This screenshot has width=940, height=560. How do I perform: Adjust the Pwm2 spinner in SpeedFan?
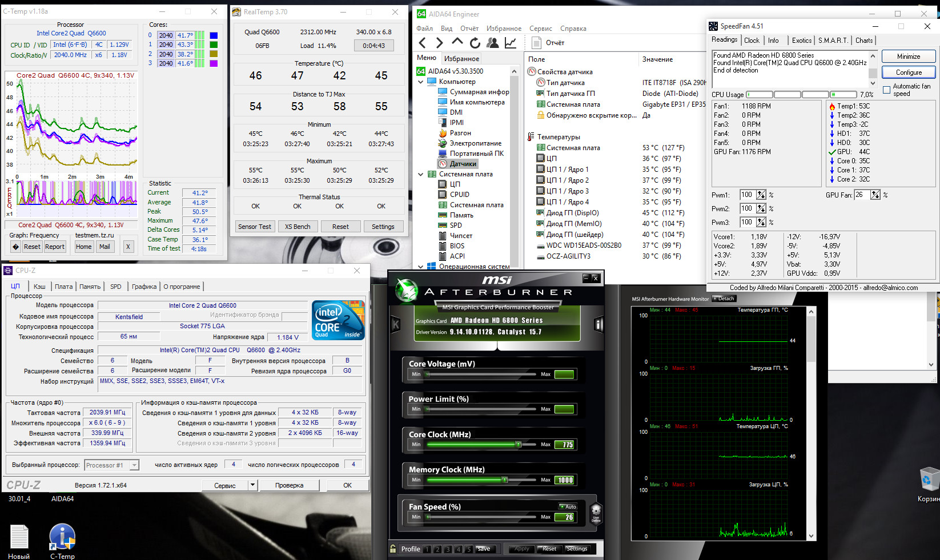761,208
